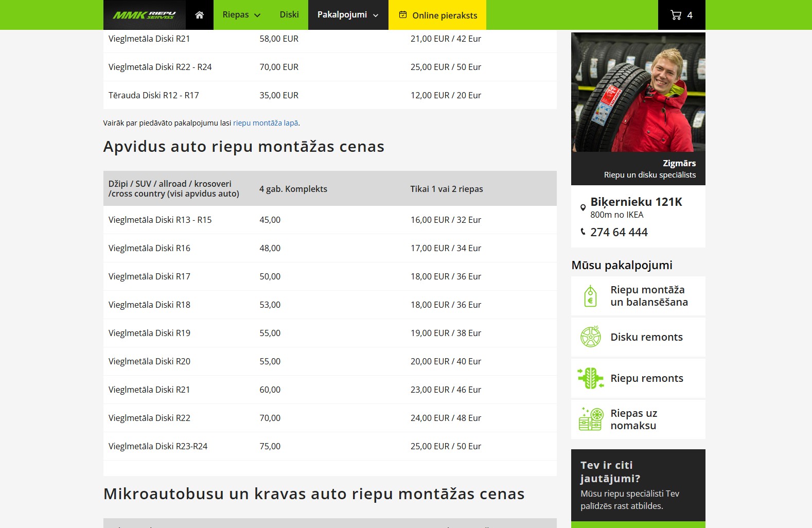Click the price tag icon for Riepu montāža
The image size is (812, 528).
(x=590, y=296)
